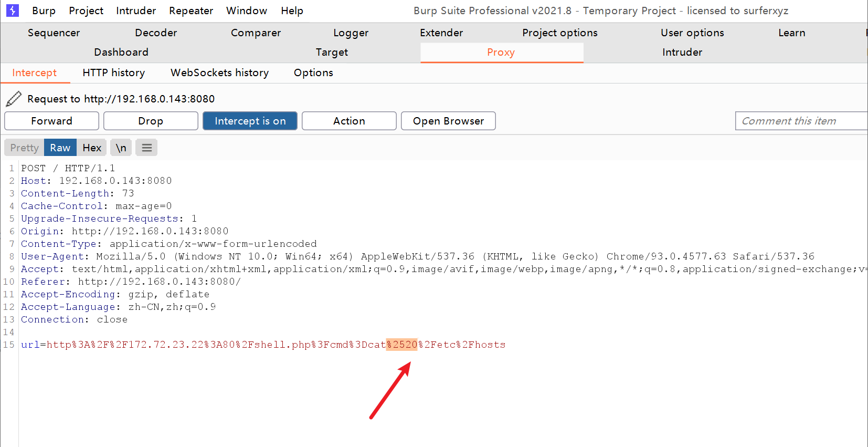Open the Burp menu

click(44, 11)
